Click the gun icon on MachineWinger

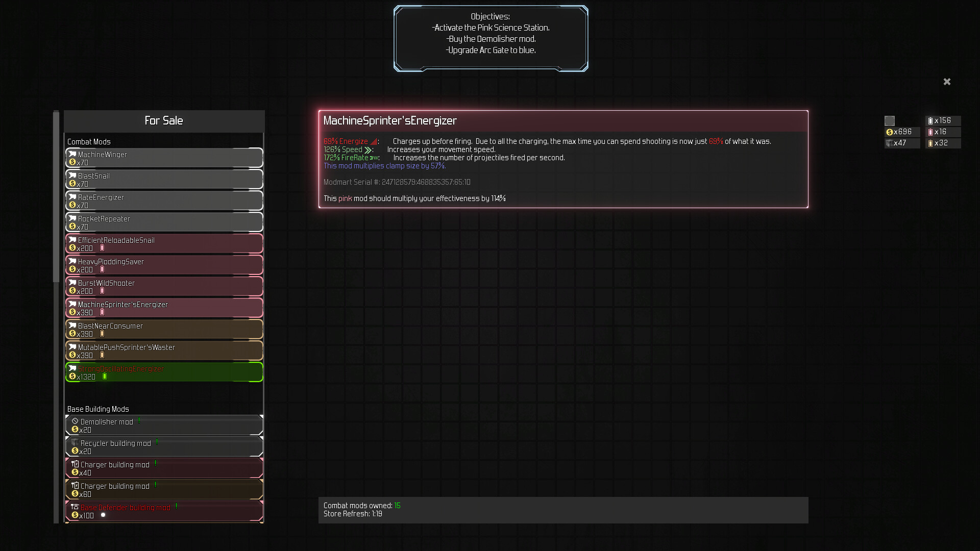72,154
